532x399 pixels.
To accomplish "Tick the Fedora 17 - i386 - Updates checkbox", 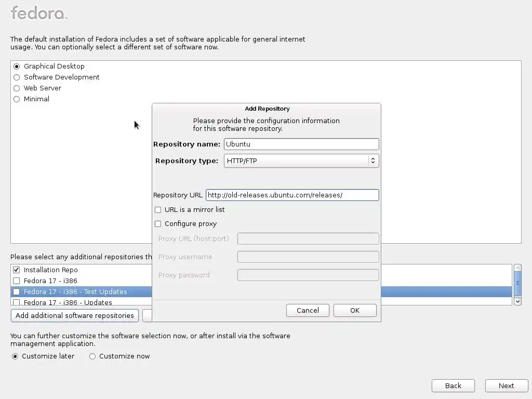I will coord(16,302).
